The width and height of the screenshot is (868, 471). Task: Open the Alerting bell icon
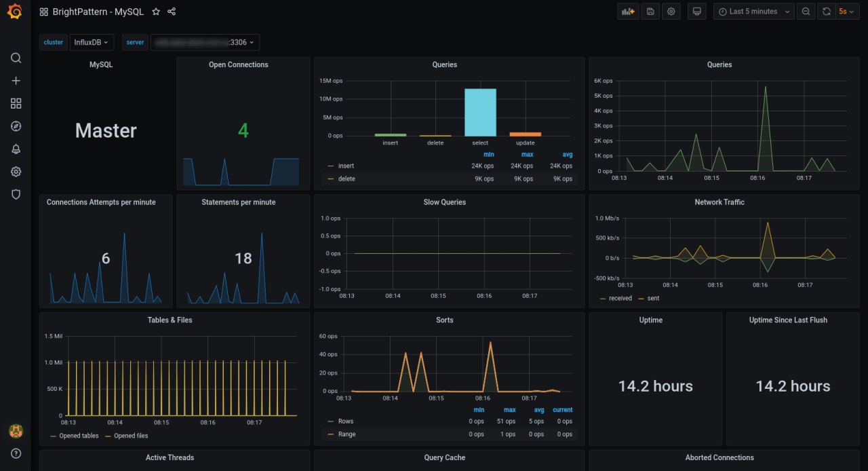(x=16, y=149)
